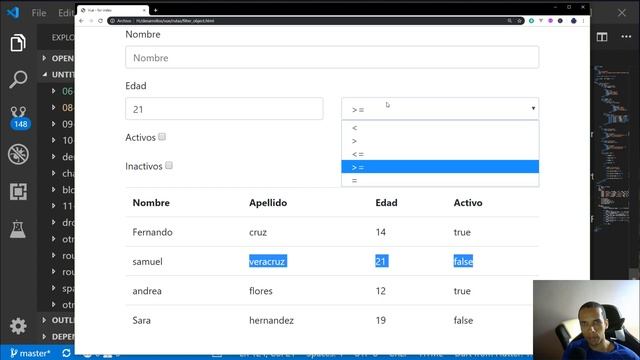Screen dimensions: 640x360
Task: Open a new browser tab
Action: coord(156,10)
